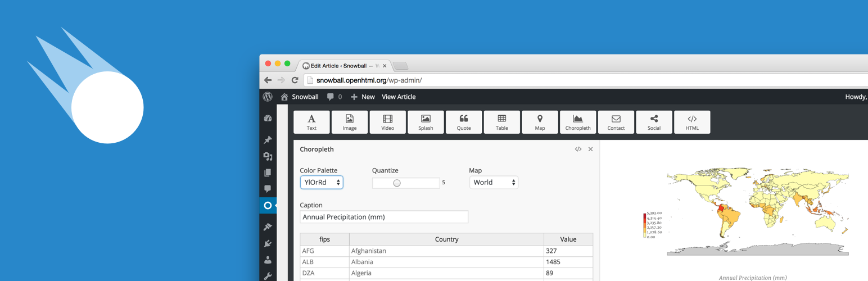Close the Choropleth block panel
The height and width of the screenshot is (281, 868).
tap(590, 149)
